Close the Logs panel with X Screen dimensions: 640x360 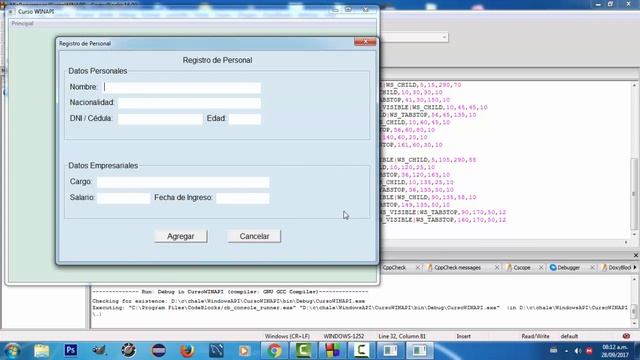coord(636,255)
